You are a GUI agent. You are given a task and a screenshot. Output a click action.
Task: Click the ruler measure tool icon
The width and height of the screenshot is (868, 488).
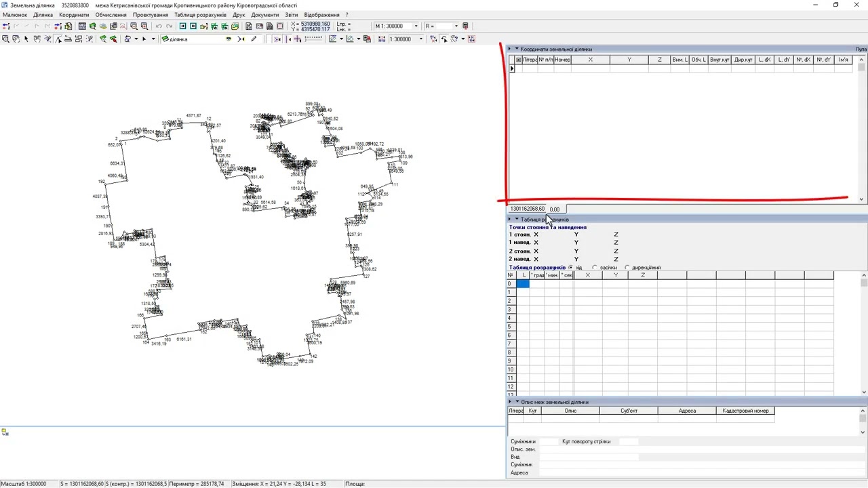pyautogui.click(x=68, y=39)
